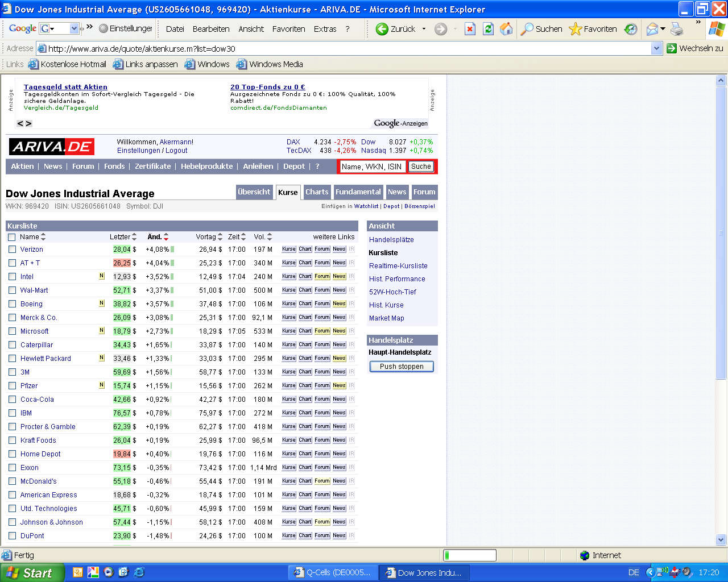
Task: Sort the list by Vortag column arrows
Action: coord(220,237)
